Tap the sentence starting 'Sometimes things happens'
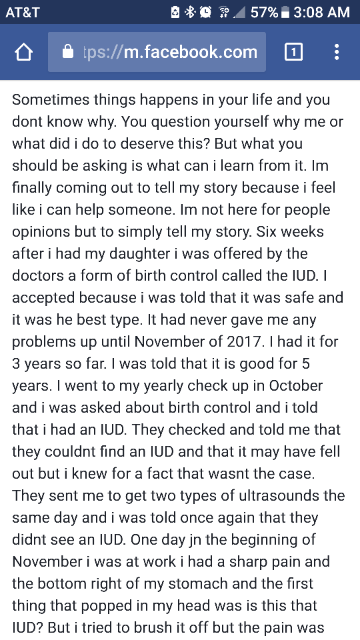This screenshot has width=360, height=640. (171, 111)
